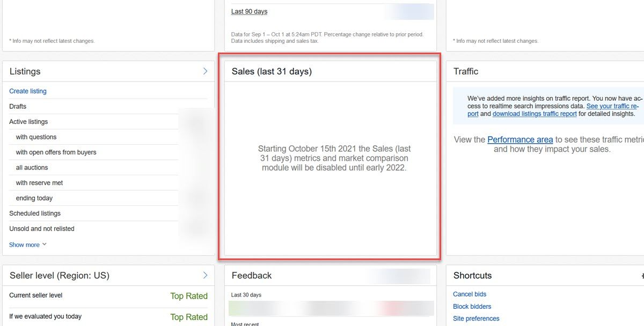Click download listings traffic report link

tap(535, 114)
